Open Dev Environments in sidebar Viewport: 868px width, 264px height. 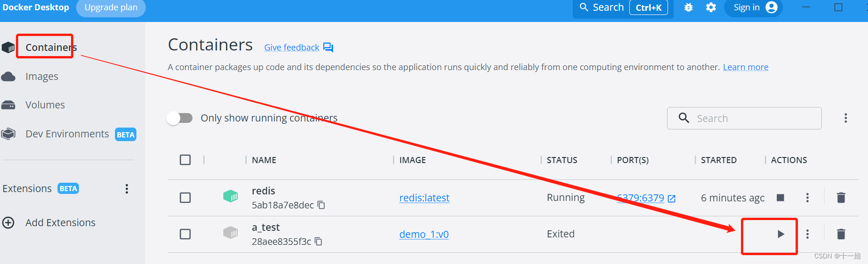tap(67, 134)
